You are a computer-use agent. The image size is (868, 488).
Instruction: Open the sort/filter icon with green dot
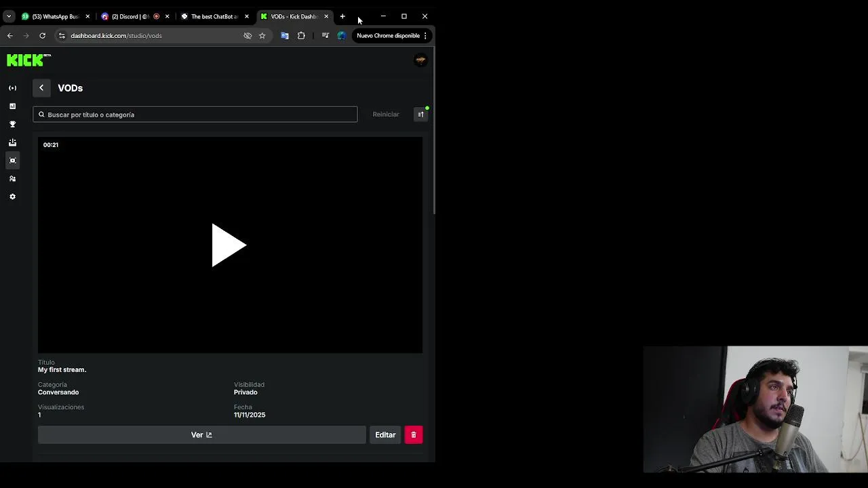[421, 115]
